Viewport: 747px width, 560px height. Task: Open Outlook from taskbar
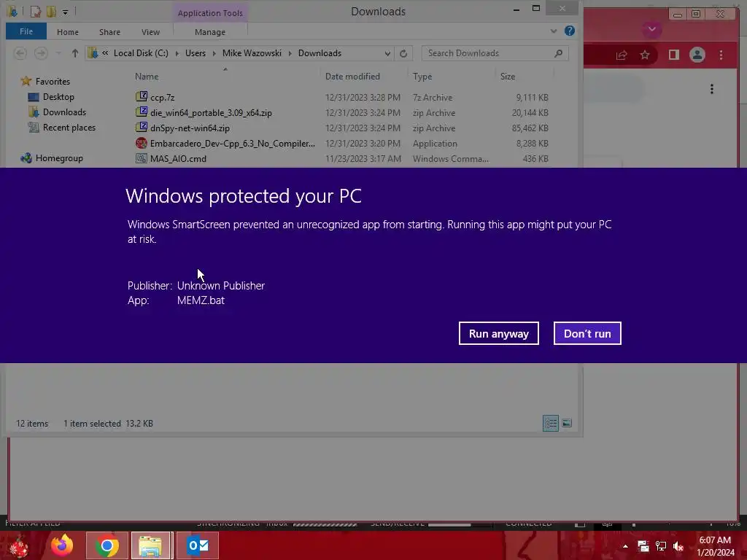pyautogui.click(x=198, y=545)
